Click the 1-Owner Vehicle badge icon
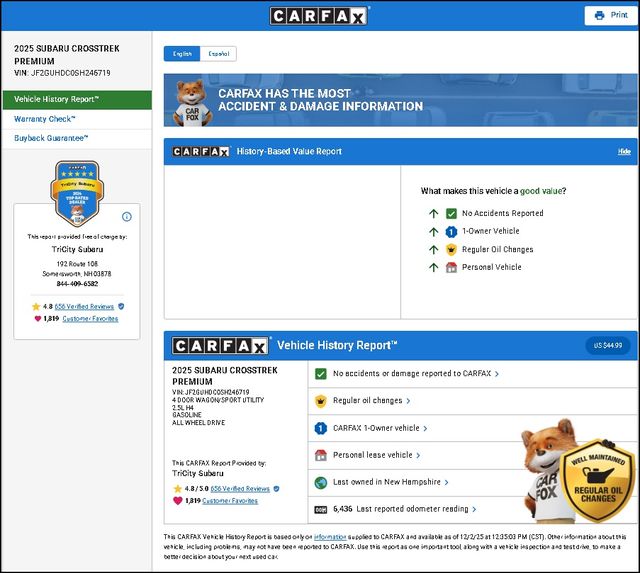Viewport: 640px width, 573px height. click(x=452, y=231)
